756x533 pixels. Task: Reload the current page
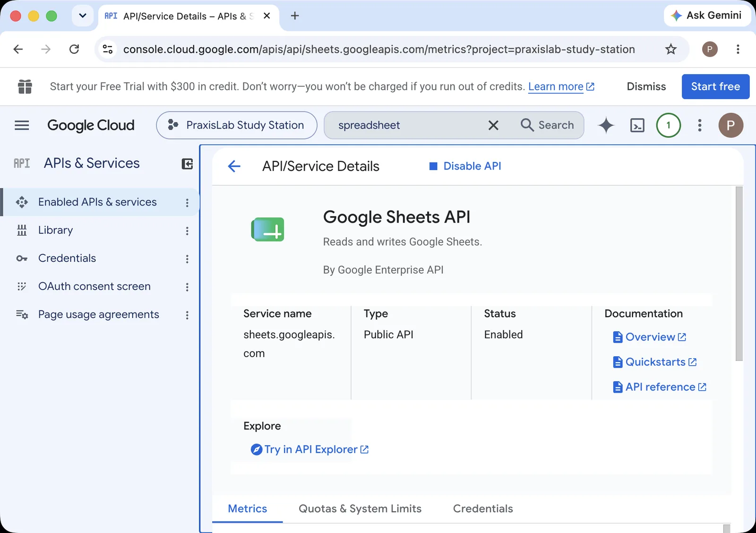tap(74, 49)
